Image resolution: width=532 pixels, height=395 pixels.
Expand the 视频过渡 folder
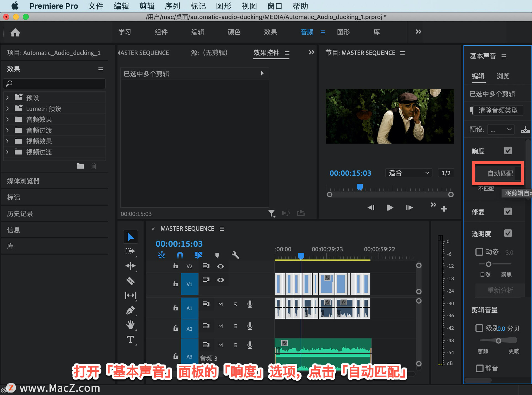coord(7,152)
